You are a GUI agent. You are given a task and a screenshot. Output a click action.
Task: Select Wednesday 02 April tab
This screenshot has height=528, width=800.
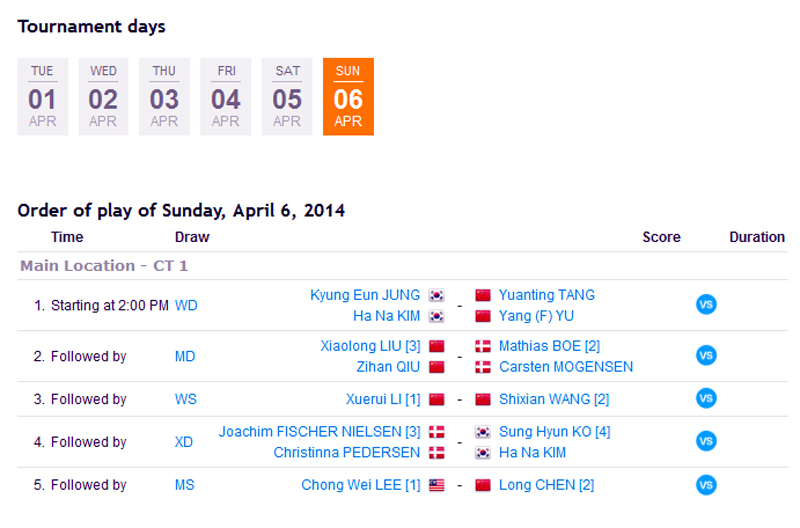(103, 96)
